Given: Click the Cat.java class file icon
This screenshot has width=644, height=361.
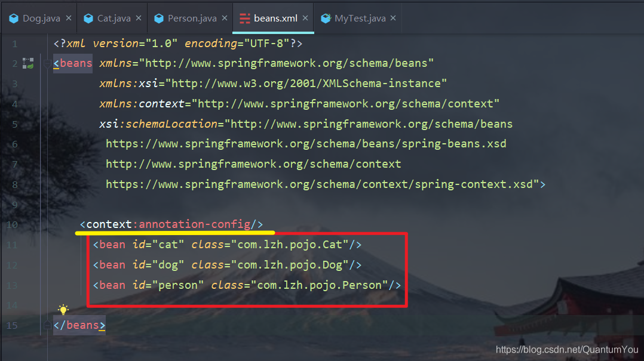Looking at the screenshot, I should click(x=88, y=18).
